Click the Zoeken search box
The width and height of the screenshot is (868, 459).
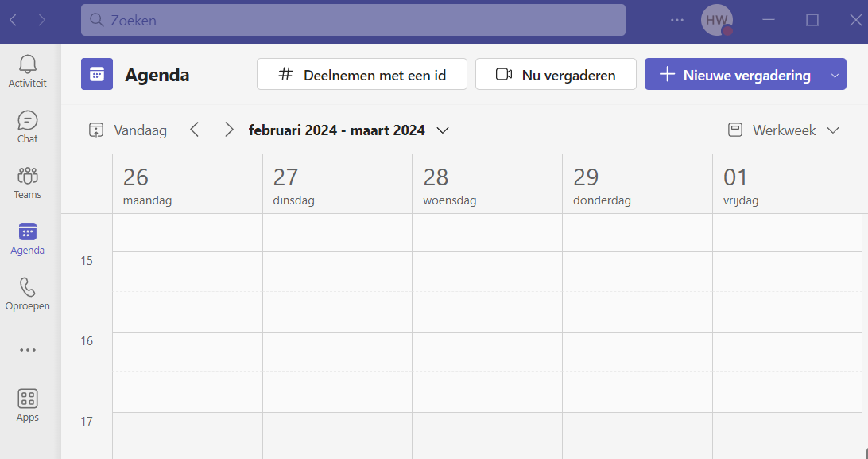pyautogui.click(x=353, y=20)
